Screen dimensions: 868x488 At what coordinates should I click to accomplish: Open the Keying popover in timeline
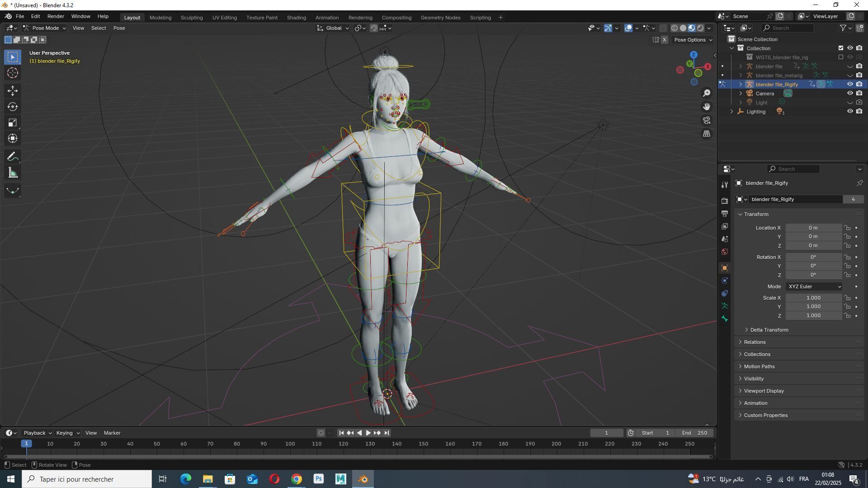(x=67, y=433)
